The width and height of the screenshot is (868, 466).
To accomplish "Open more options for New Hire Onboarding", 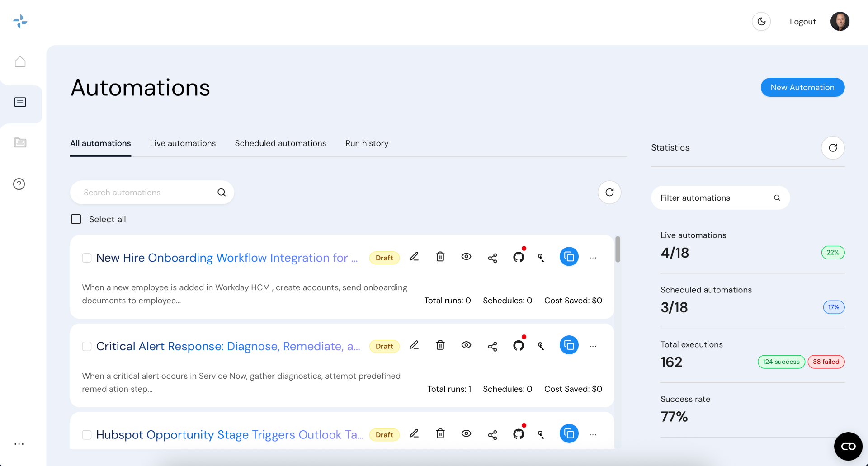I will click(x=593, y=258).
